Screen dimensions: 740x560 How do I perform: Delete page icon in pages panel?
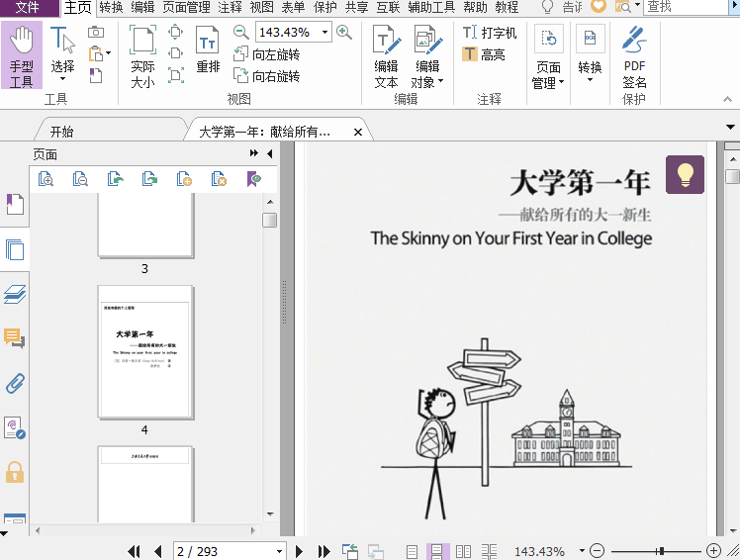click(x=219, y=179)
